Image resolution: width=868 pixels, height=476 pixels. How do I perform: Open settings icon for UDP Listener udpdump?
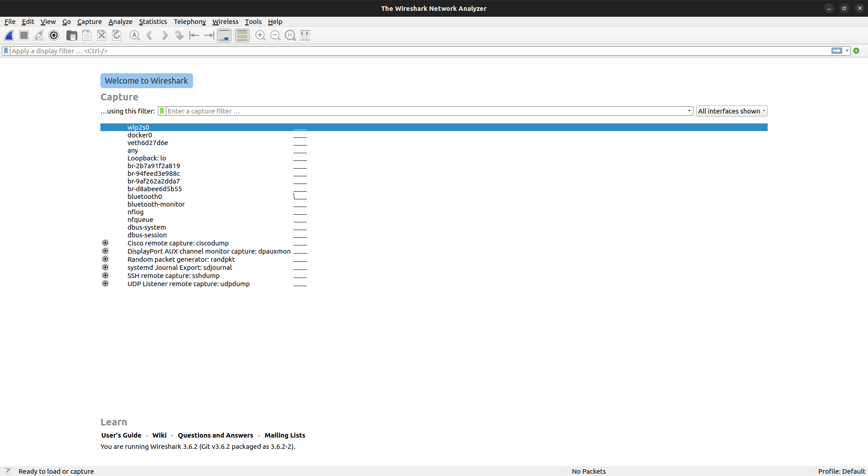(x=105, y=283)
